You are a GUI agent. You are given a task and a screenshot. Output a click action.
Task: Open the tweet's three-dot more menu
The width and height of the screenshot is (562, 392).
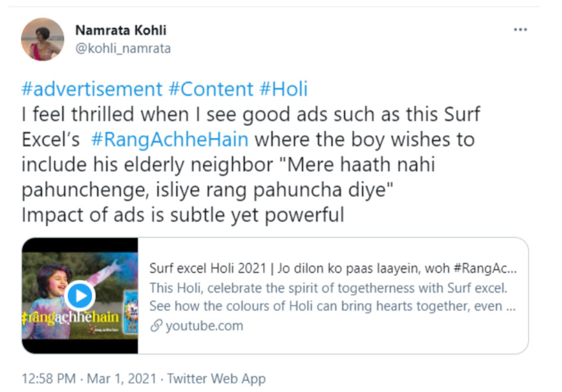click(520, 30)
